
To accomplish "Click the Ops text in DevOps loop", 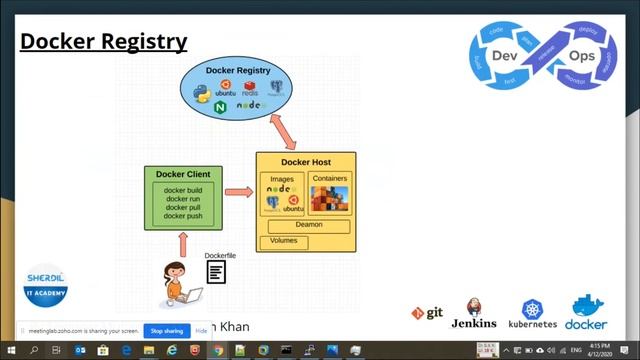I will [x=582, y=56].
